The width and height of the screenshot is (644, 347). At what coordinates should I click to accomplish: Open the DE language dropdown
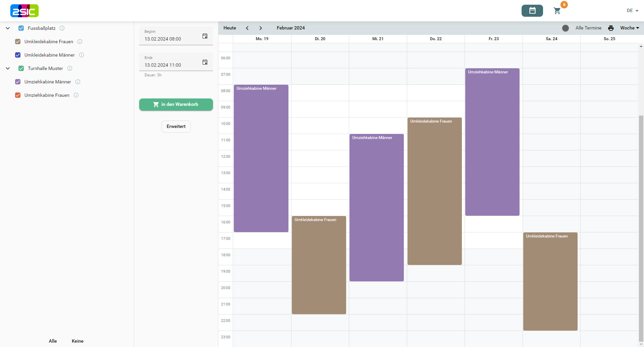[632, 11]
